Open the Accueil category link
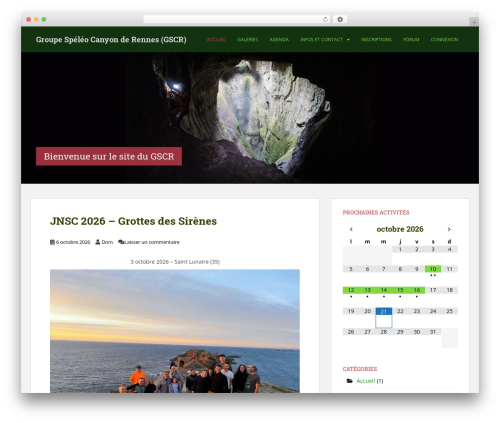 click(x=366, y=381)
